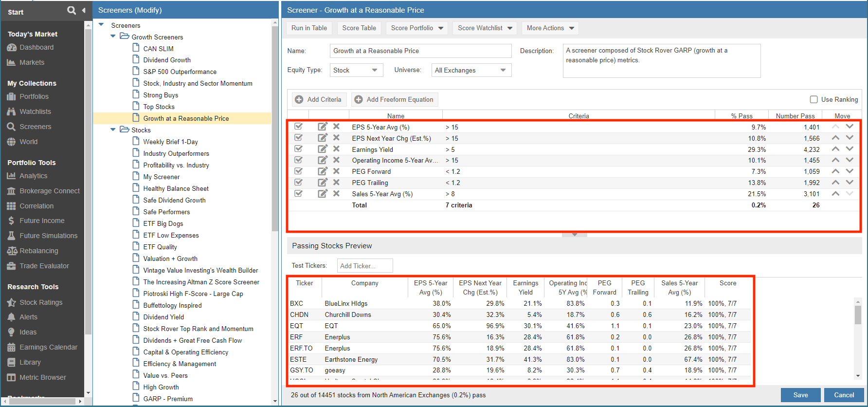
Task: Save the screener
Action: pyautogui.click(x=800, y=395)
